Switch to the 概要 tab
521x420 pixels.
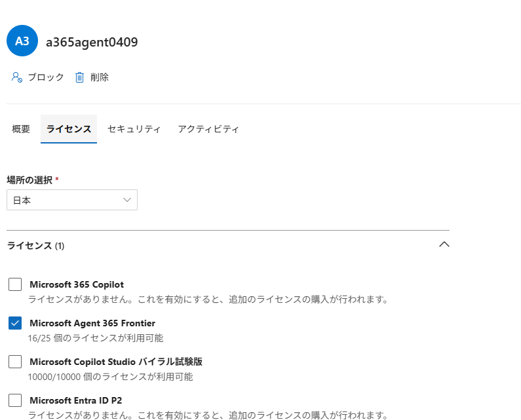(21, 129)
